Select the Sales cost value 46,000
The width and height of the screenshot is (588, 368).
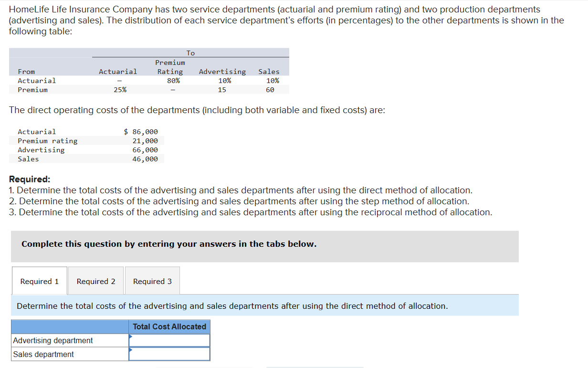click(x=145, y=159)
